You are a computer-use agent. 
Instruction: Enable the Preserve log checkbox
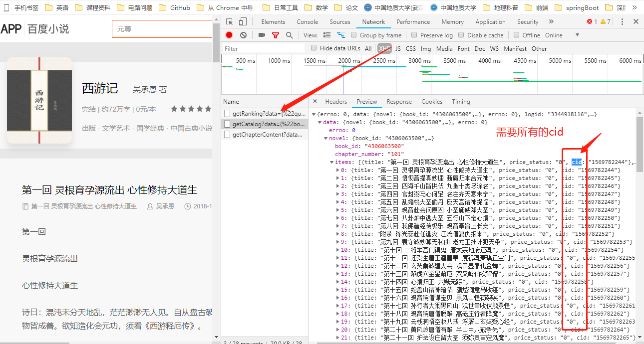point(415,35)
